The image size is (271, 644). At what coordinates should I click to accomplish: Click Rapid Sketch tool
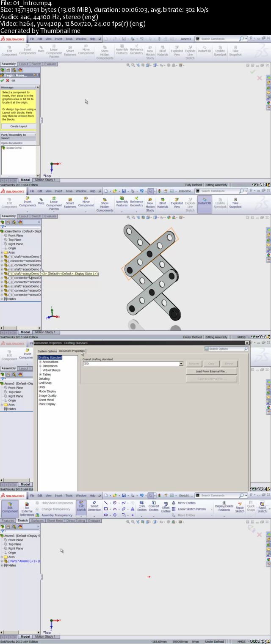[262, 506]
